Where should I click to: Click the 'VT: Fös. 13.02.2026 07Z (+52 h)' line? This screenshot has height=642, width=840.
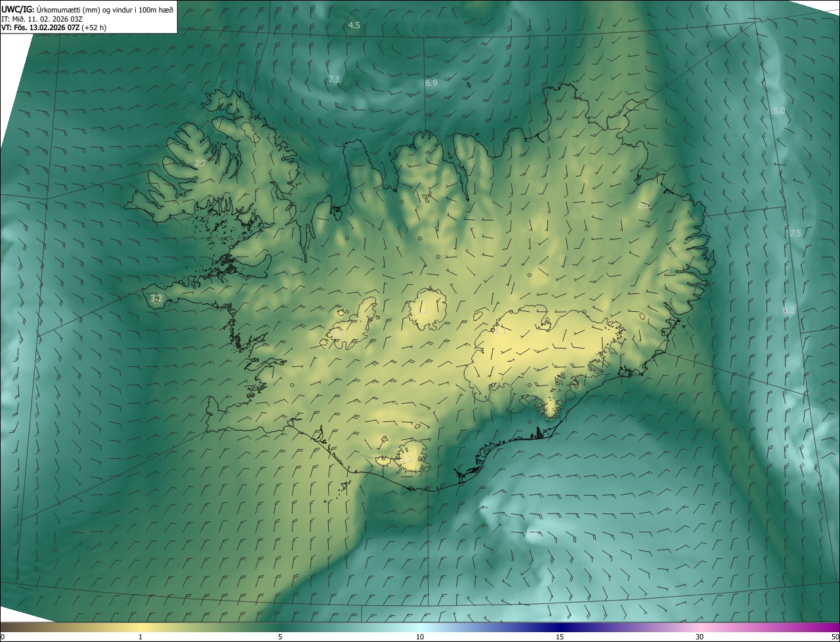click(x=54, y=28)
